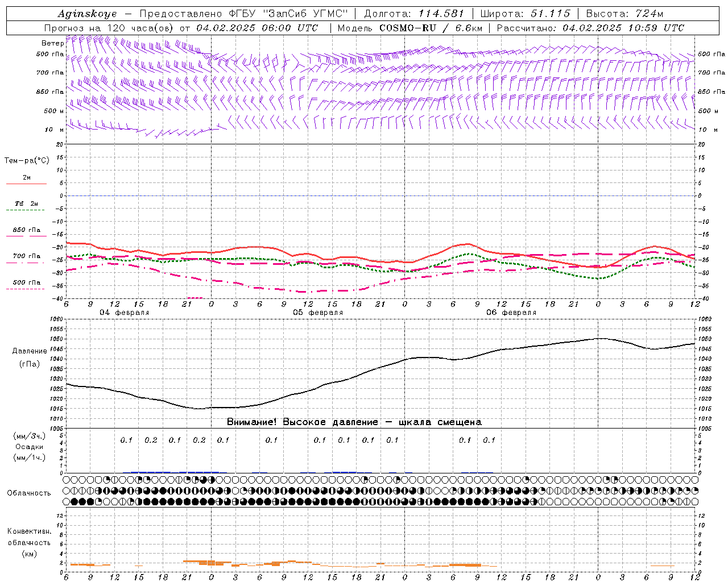Image resolution: width=728 pixels, height=582 pixels.
Task: Select the date label 04 февраля
Action: click(125, 313)
